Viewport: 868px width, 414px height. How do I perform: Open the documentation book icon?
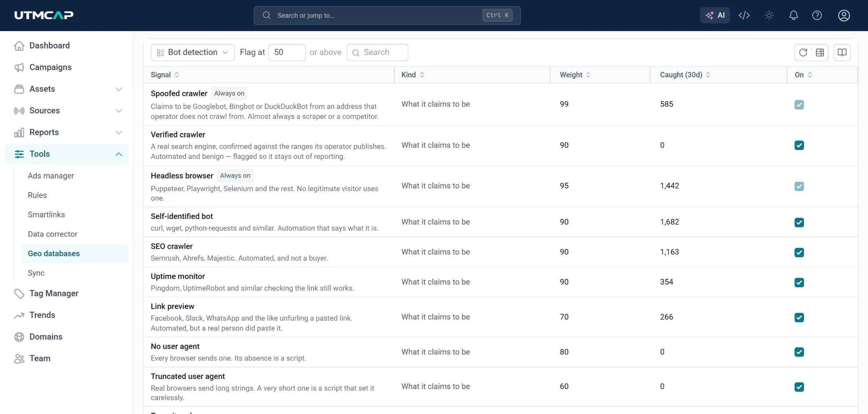tap(842, 52)
